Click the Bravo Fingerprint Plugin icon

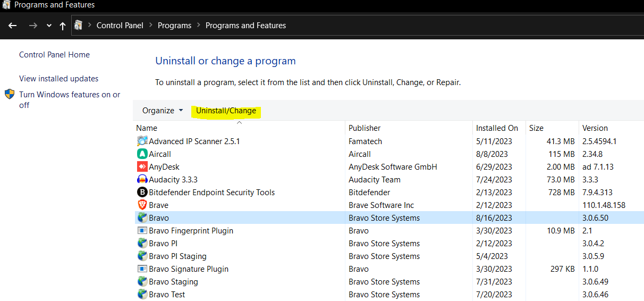(x=142, y=231)
